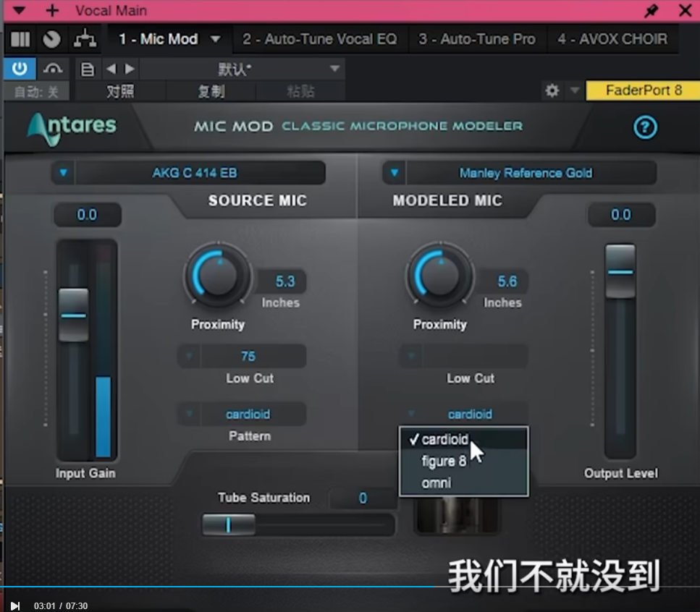Add an insert with plus icon
The height and width of the screenshot is (612, 700).
52,10
